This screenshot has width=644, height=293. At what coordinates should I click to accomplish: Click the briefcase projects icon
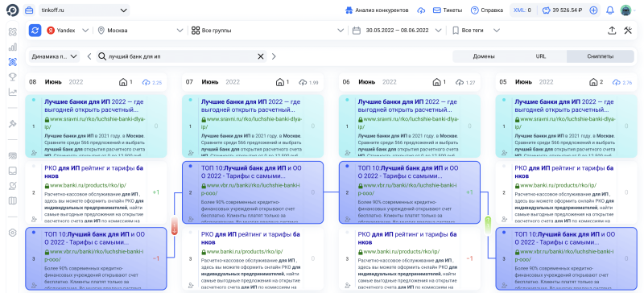29,10
